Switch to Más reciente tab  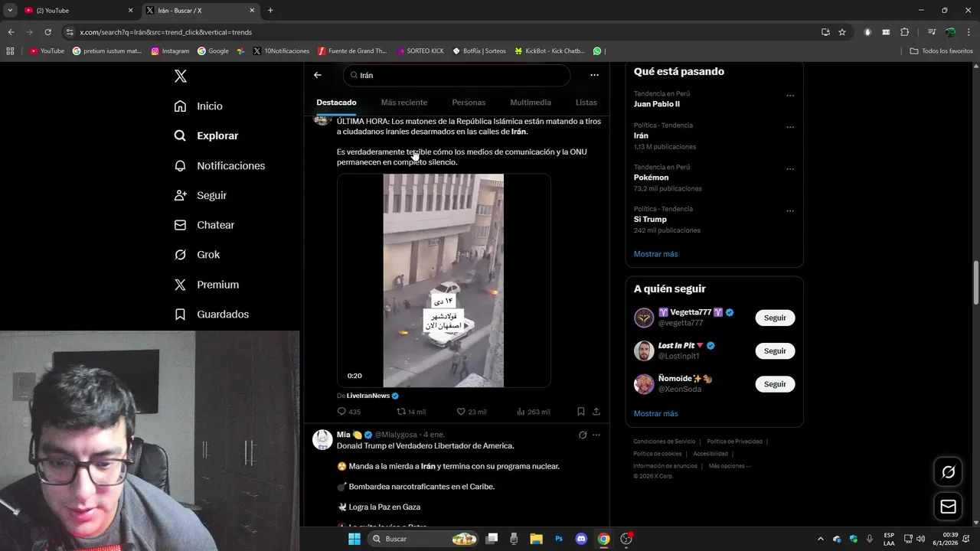404,103
